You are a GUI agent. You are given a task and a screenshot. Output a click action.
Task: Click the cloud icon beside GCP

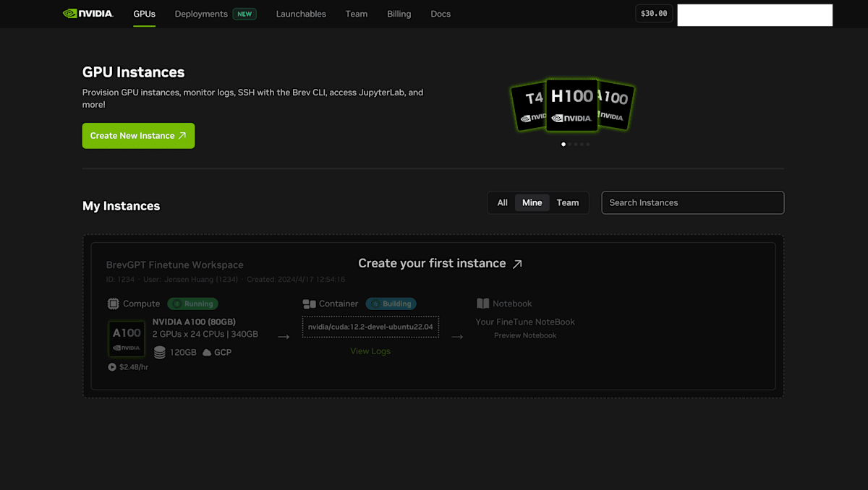(x=207, y=353)
